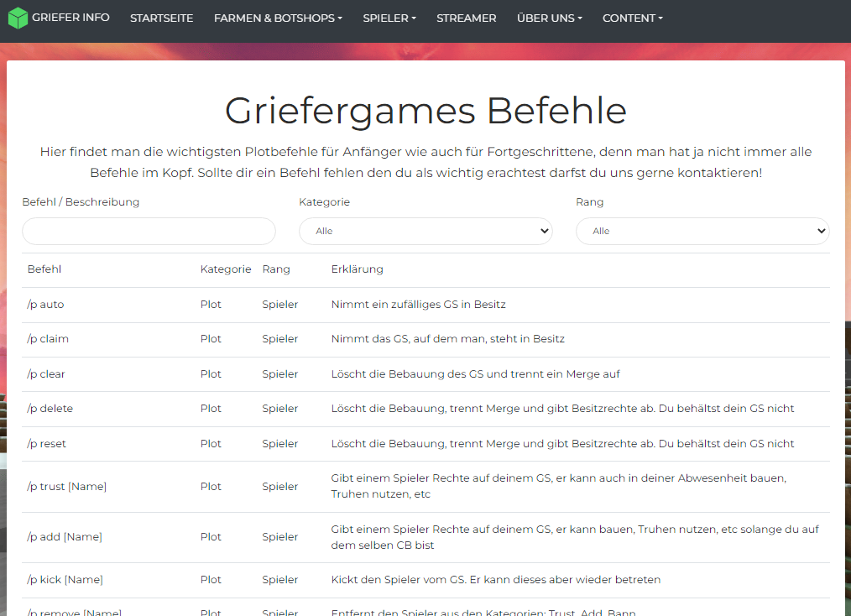The width and height of the screenshot is (851, 616).
Task: Click the /p delete command entry
Action: click(50, 409)
